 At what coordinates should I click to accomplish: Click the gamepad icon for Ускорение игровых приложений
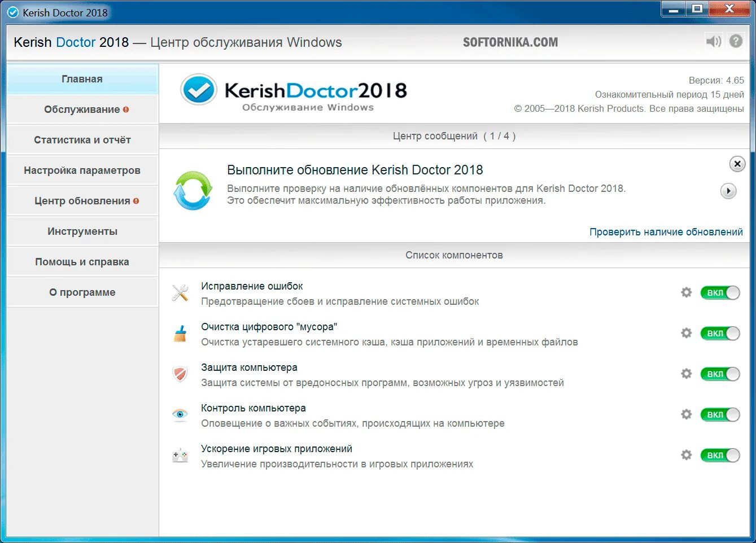[x=180, y=455]
